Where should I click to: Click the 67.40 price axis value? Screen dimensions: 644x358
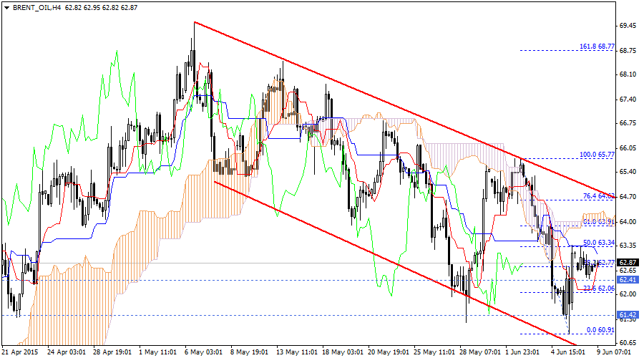tap(628, 100)
